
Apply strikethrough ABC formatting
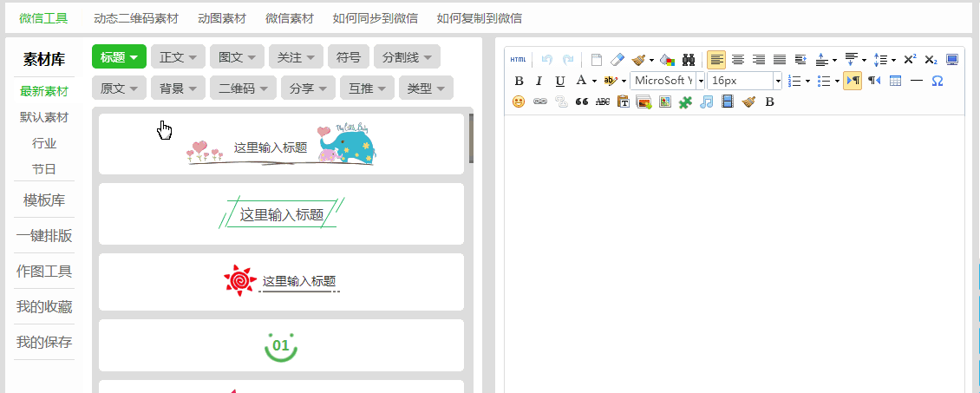click(x=603, y=102)
